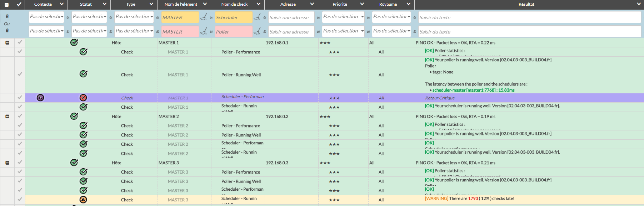The height and width of the screenshot is (206, 644).
Task: Tick the checkmark for the MASTER 3 host row
Action: (20, 163)
